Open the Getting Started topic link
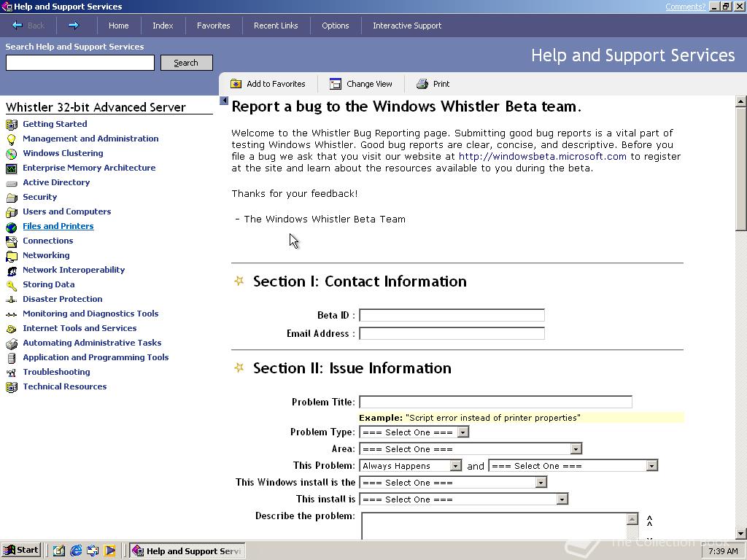 click(55, 124)
